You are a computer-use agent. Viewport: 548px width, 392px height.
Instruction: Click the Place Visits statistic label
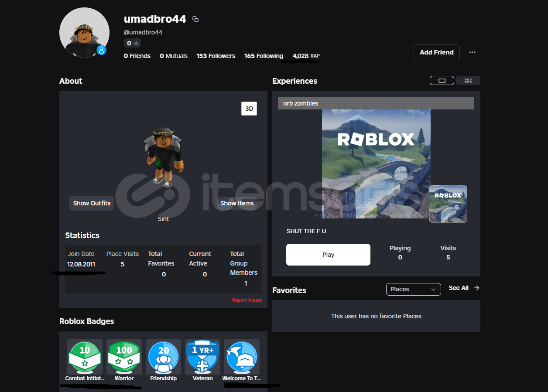click(x=123, y=254)
